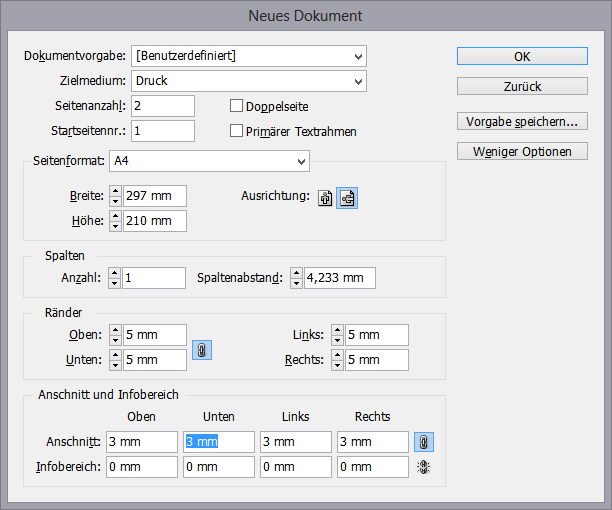Enable the Doppelseite checkbox
The height and width of the screenshot is (510, 612).
tap(237, 105)
